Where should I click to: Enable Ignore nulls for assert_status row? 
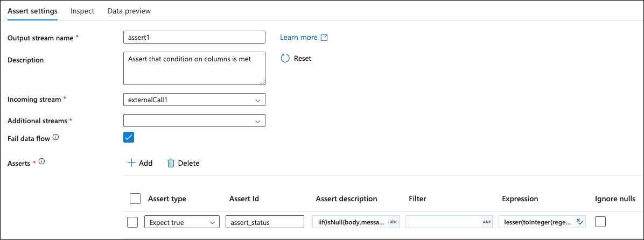[600, 222]
